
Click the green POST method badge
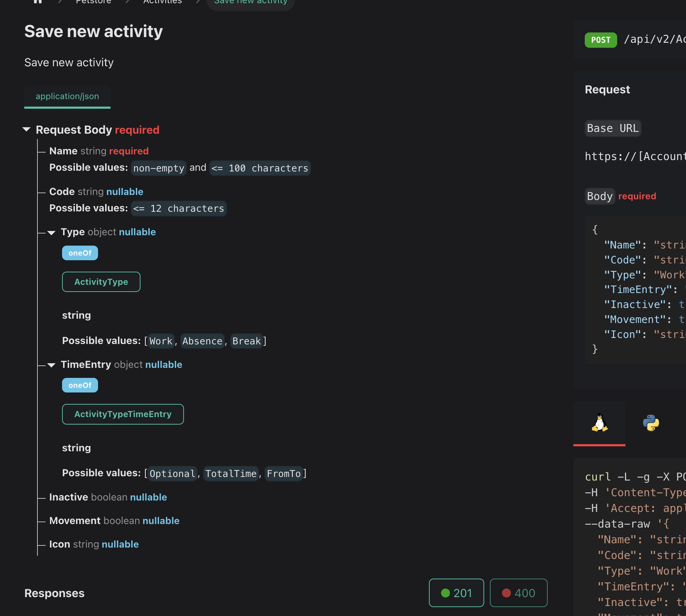pyautogui.click(x=600, y=40)
